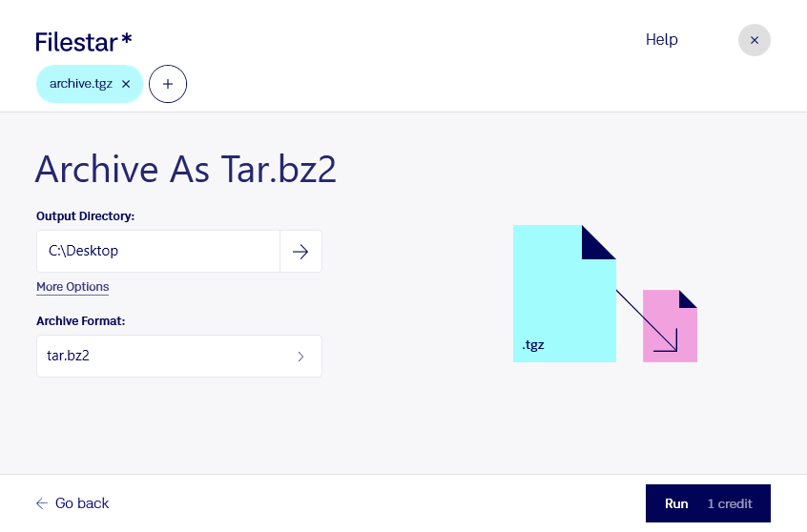Remove archive.tgz file chip via its x
807x532 pixels.
point(126,84)
